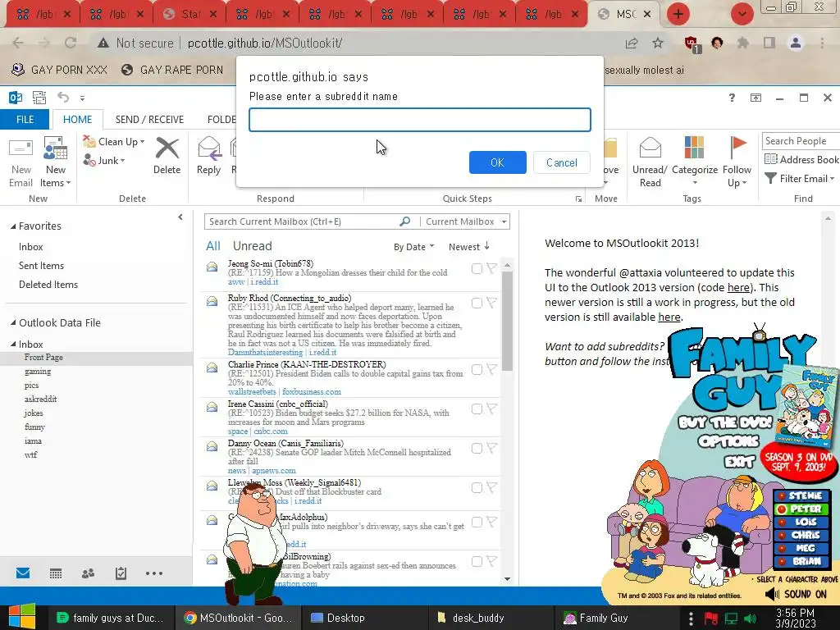Open Deleted Items folder
The height and width of the screenshot is (630, 840).
tap(48, 285)
